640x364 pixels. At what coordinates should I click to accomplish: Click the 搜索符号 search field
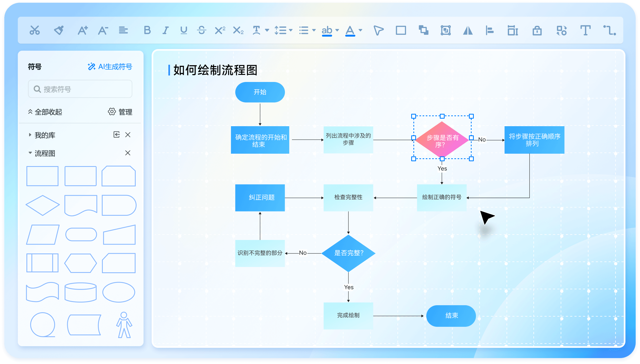tap(80, 89)
